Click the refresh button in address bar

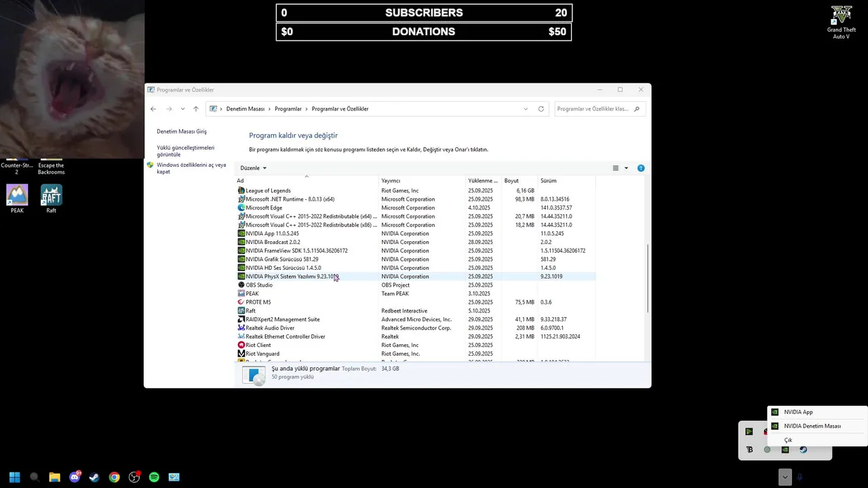541,109
